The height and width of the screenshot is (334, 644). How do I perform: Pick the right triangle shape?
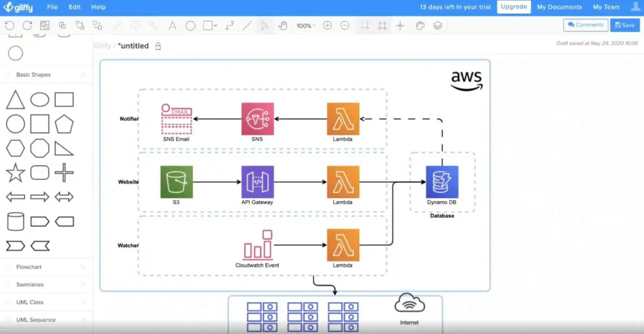pos(64,148)
